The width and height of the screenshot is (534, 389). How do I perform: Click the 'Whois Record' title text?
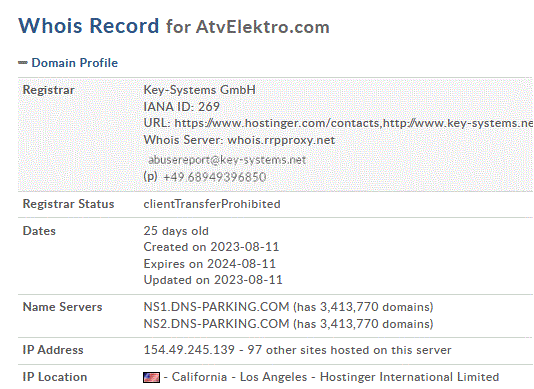click(89, 26)
